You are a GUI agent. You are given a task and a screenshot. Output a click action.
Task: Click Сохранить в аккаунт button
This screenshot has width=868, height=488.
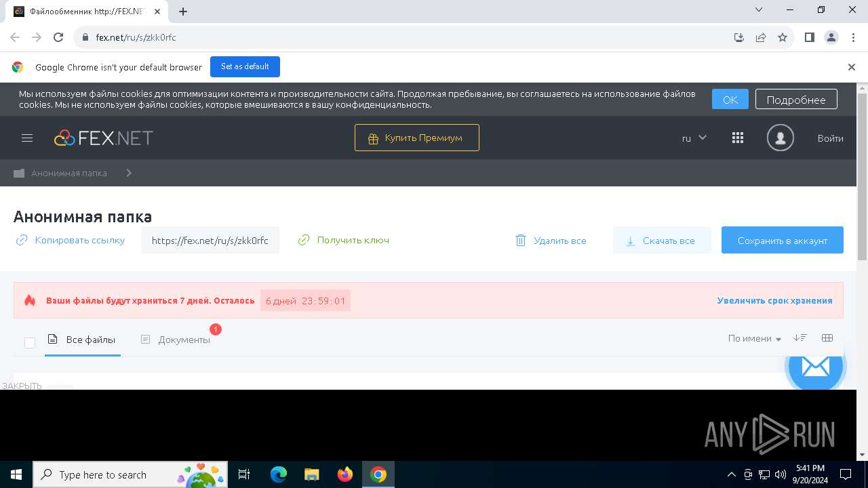coord(783,240)
